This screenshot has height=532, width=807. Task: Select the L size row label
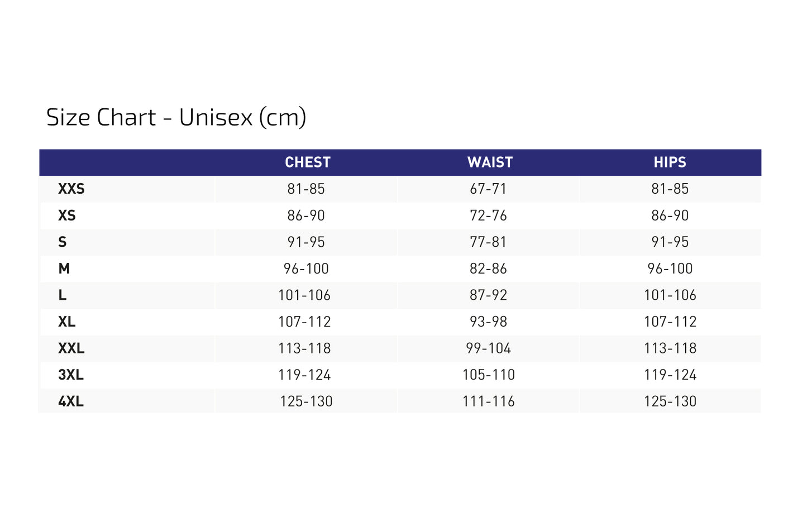[62, 295]
